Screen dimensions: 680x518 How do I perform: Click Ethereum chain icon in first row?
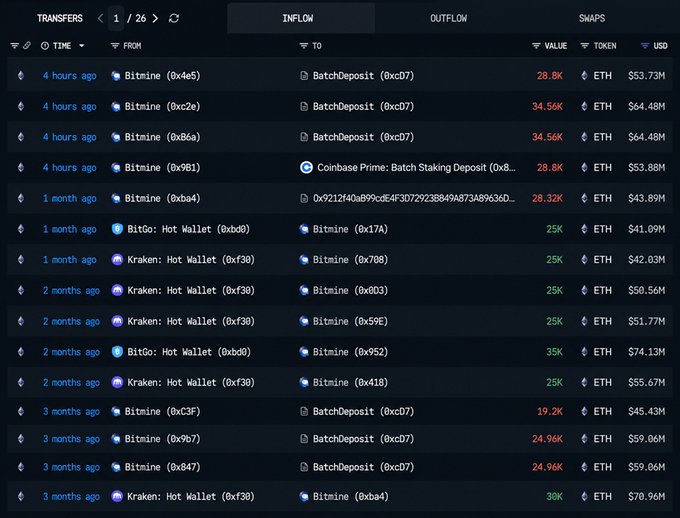(x=21, y=75)
